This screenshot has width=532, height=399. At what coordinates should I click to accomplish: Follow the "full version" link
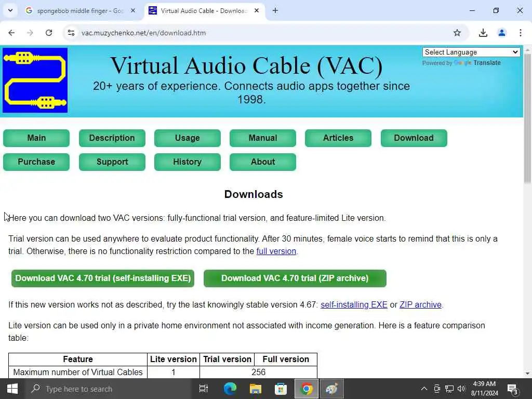(276, 251)
